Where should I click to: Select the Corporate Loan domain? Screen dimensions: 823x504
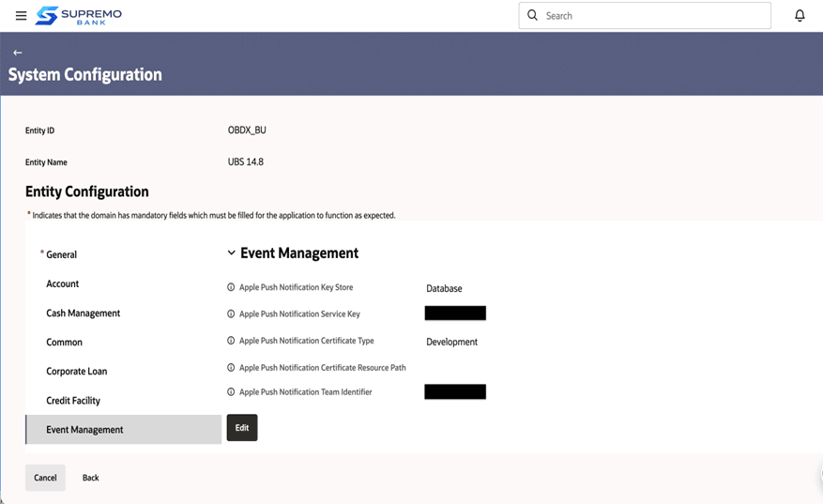tap(77, 372)
